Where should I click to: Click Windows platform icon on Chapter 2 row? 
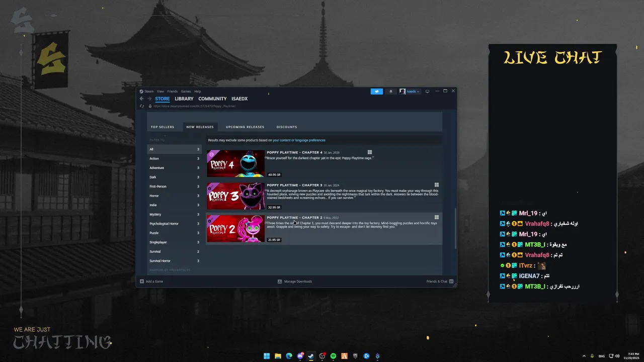pyautogui.click(x=437, y=217)
